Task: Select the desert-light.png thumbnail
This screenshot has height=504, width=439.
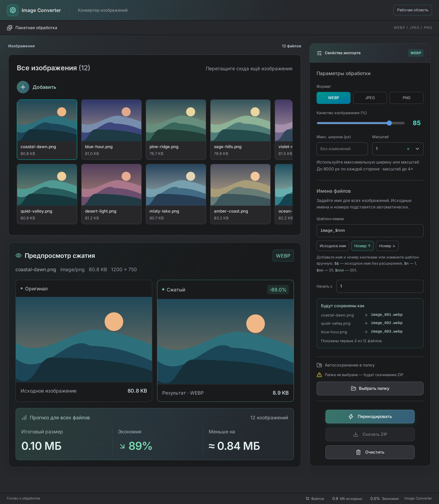Action: (x=111, y=194)
